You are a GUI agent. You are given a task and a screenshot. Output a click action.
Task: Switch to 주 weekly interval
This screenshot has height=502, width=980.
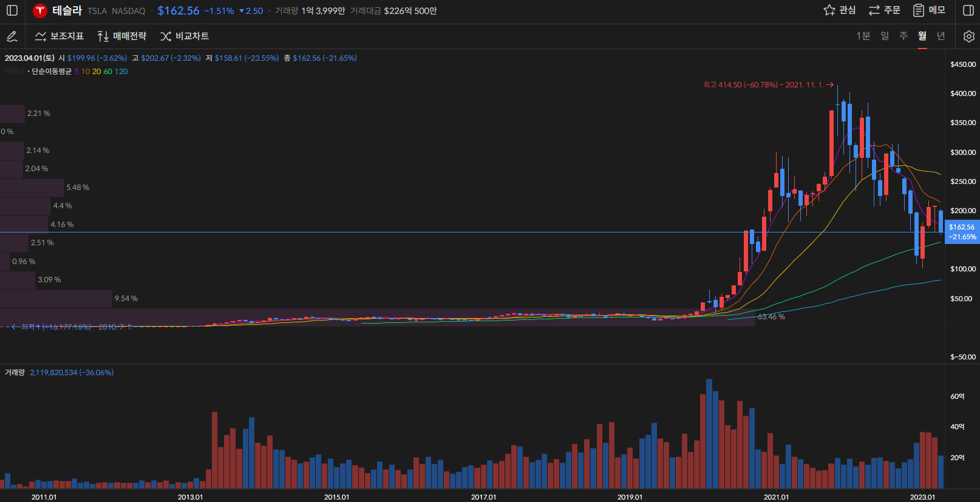point(903,36)
